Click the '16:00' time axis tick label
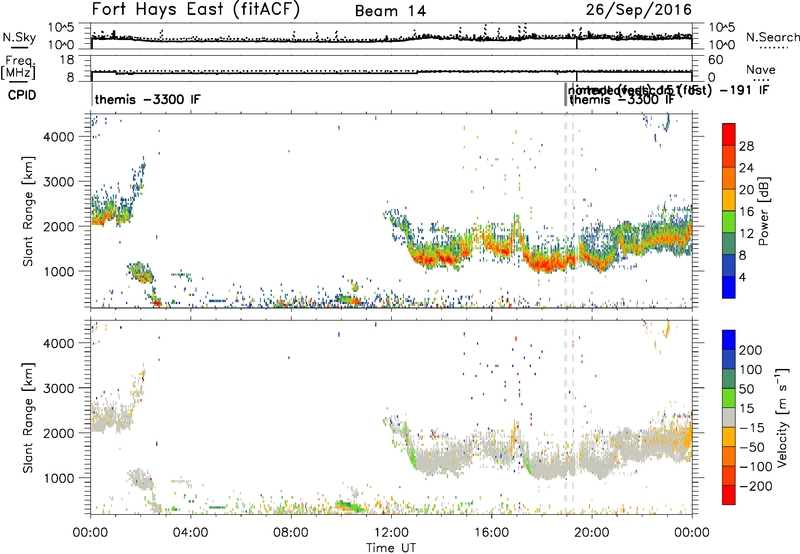This screenshot has width=800, height=554. click(x=491, y=533)
